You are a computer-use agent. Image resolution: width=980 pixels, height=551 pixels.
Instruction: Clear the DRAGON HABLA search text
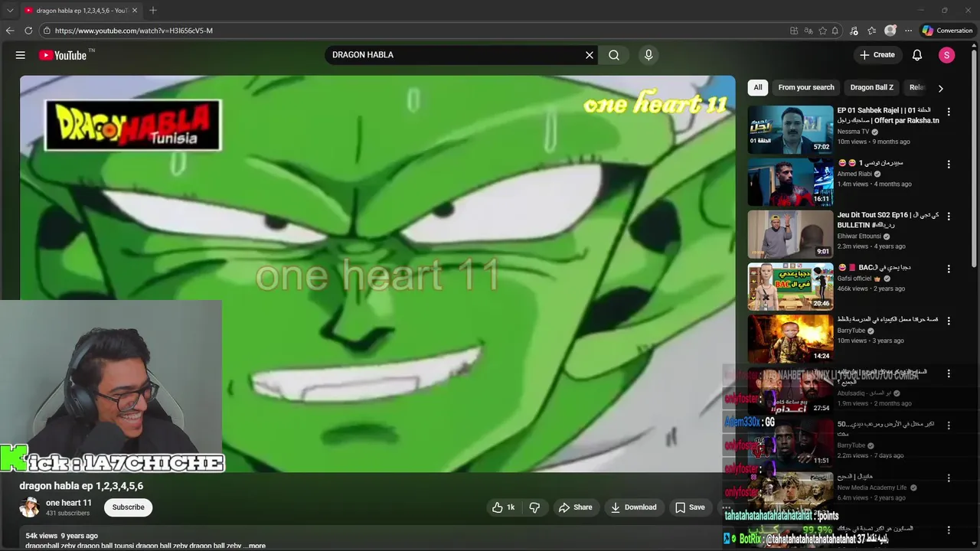[x=590, y=55]
